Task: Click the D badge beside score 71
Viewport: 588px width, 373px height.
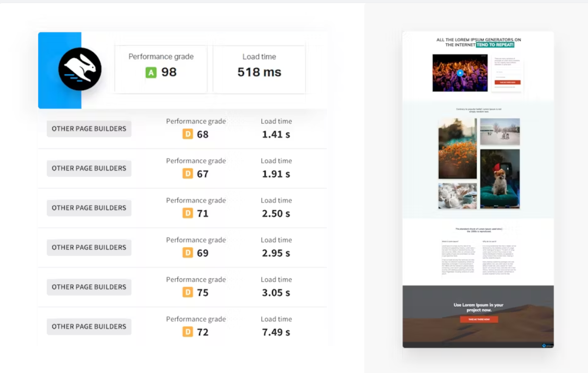Action: (188, 213)
